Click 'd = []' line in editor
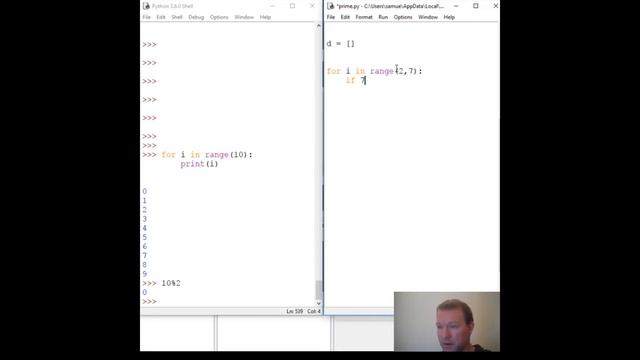The height and width of the screenshot is (360, 640). (x=340, y=44)
